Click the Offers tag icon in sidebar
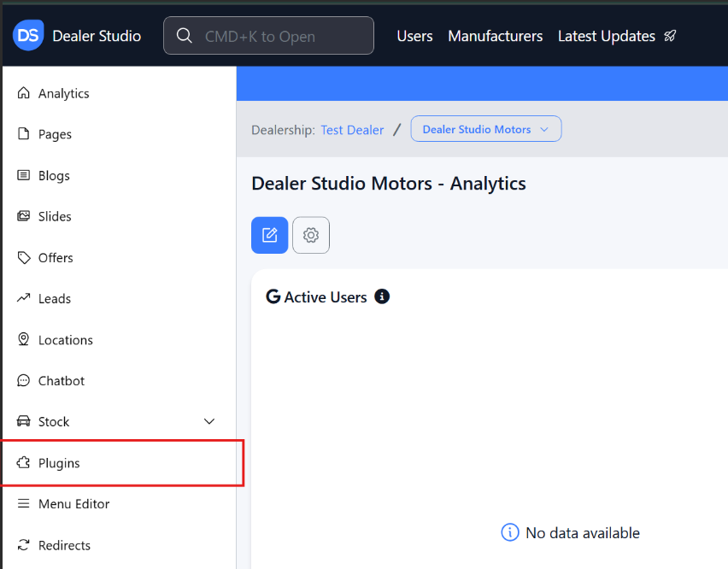This screenshot has height=569, width=728. click(x=23, y=257)
